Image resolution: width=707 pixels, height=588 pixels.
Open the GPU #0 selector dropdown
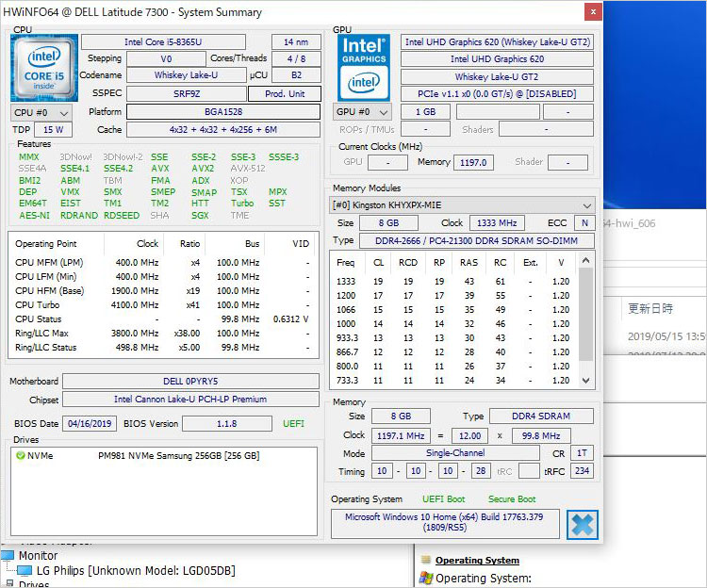click(x=363, y=112)
